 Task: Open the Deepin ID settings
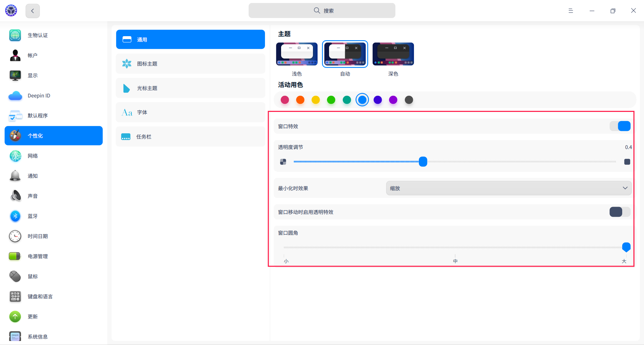(39, 95)
